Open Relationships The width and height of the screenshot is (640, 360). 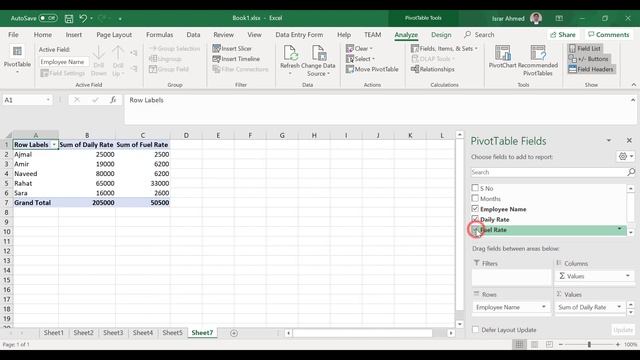click(432, 69)
